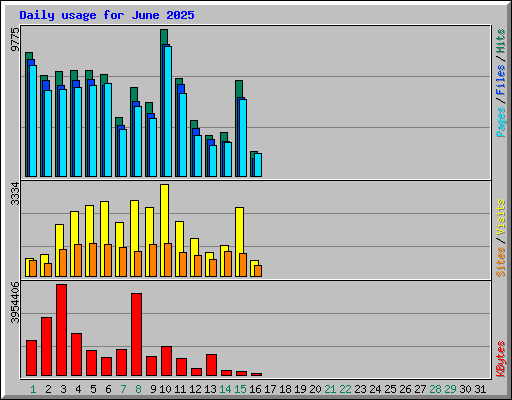Click day label 9 on the axis

[153, 389]
